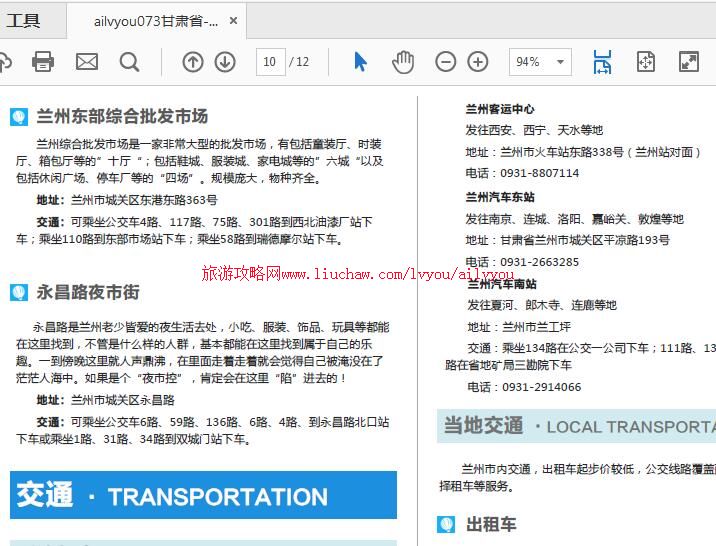Go to previous page arrow

pyautogui.click(x=193, y=62)
